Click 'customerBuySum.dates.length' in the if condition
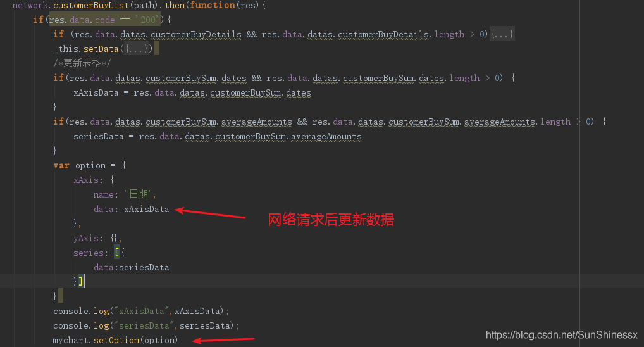This screenshot has width=644, height=347. coord(411,78)
